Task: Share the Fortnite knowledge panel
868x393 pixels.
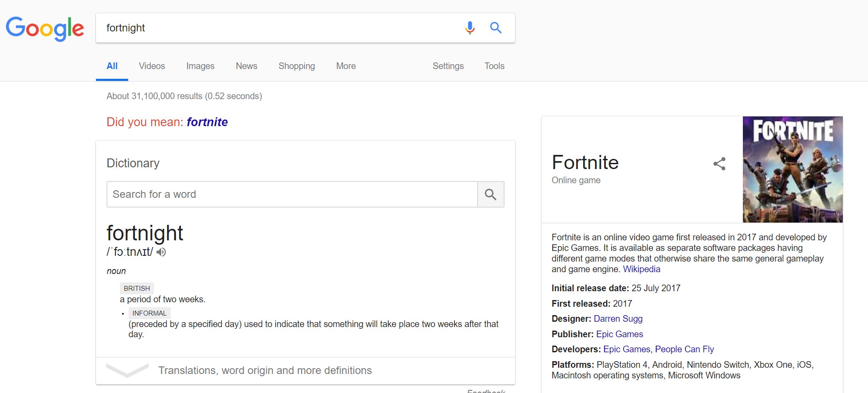Action: tap(719, 164)
